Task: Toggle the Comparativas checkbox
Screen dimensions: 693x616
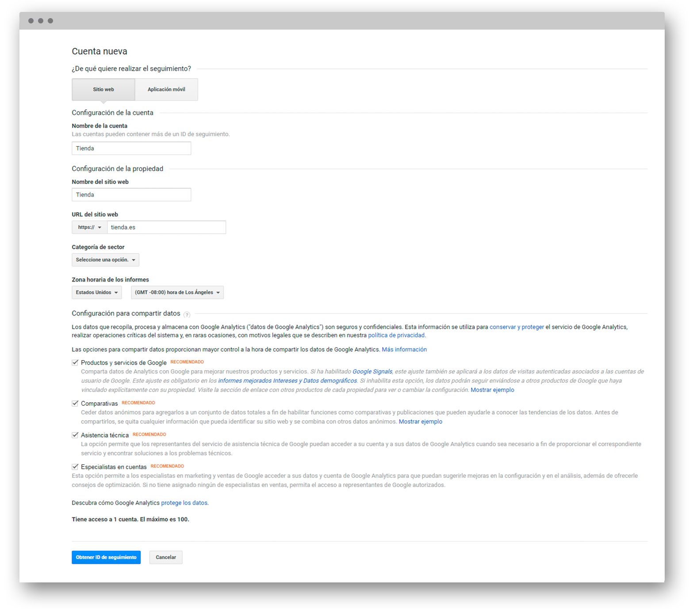Action: tap(75, 403)
